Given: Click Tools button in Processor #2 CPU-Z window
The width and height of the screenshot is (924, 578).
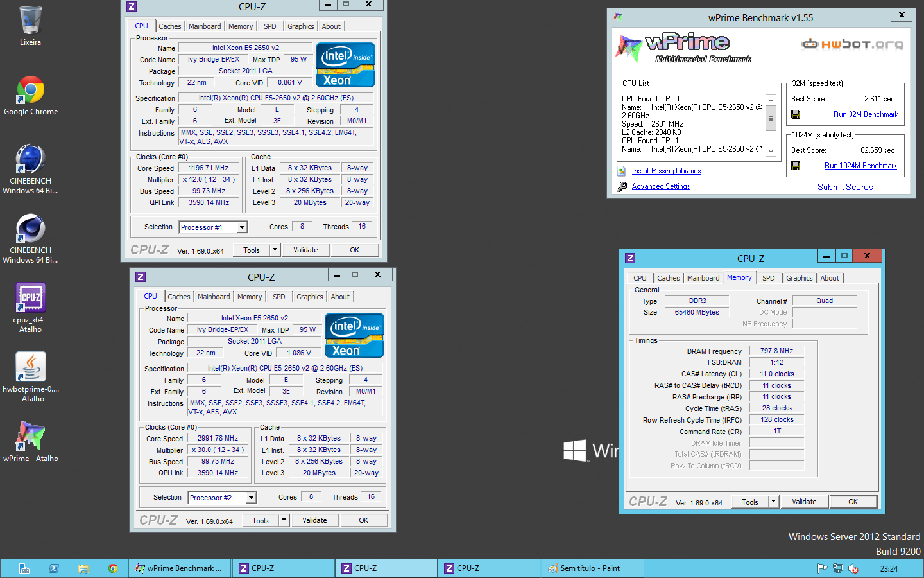Looking at the screenshot, I should [261, 520].
